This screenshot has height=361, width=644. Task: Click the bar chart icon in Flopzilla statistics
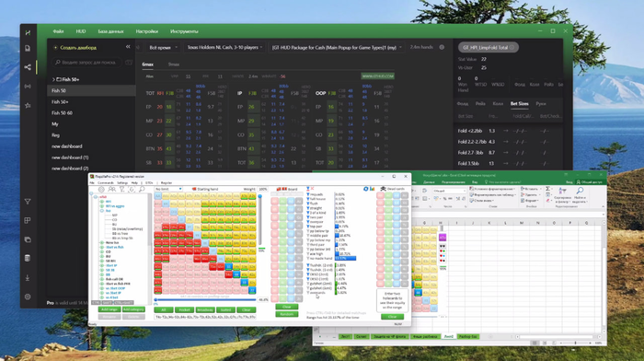372,189
